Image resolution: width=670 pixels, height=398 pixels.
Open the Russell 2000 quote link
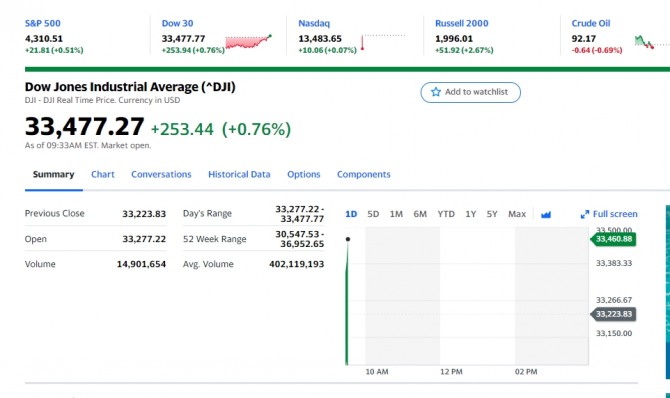(x=461, y=24)
